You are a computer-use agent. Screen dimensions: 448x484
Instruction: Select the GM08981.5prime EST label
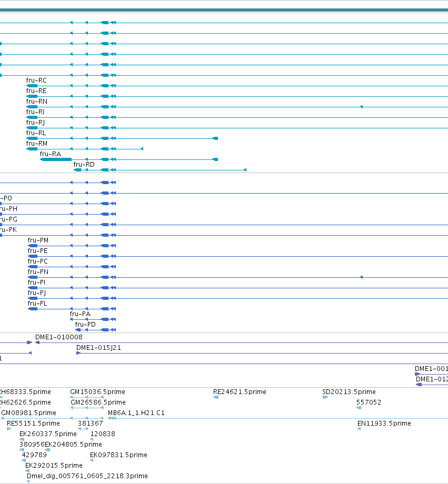tap(29, 412)
